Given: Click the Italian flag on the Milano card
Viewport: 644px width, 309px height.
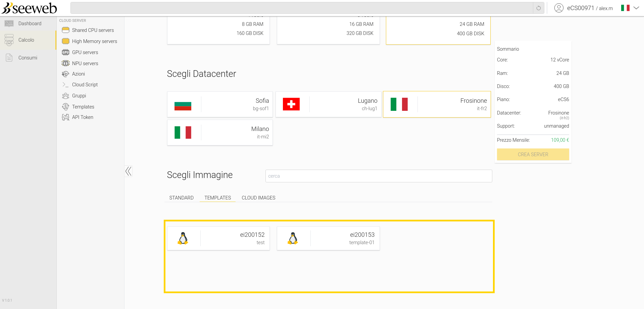Looking at the screenshot, I should point(183,132).
